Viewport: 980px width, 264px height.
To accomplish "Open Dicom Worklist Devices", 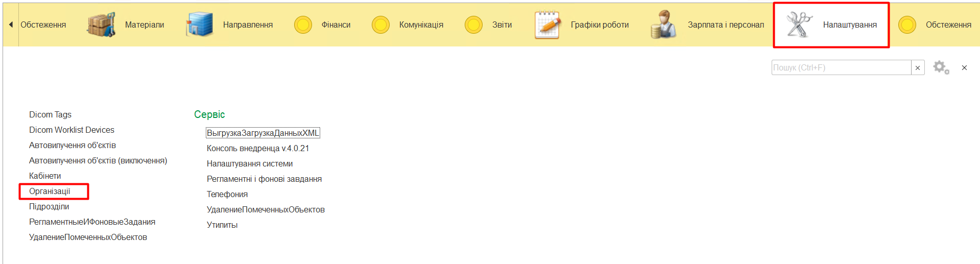I will (71, 130).
